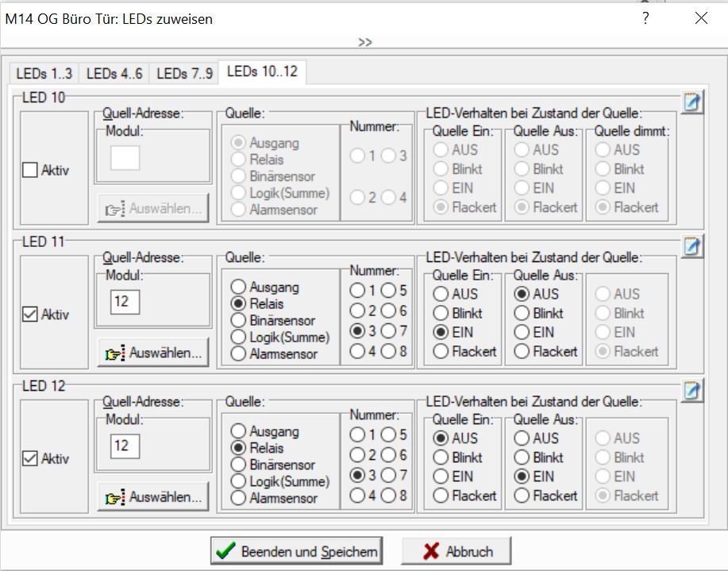Click Auswählen button in LED 12 section
Screen dimensions: 728x571
tap(153, 497)
